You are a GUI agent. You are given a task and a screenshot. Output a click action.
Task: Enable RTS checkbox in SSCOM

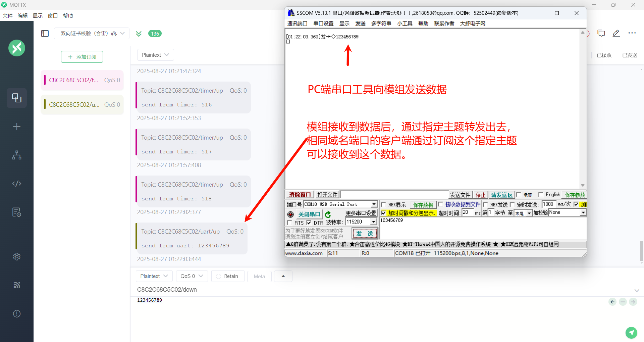(289, 223)
